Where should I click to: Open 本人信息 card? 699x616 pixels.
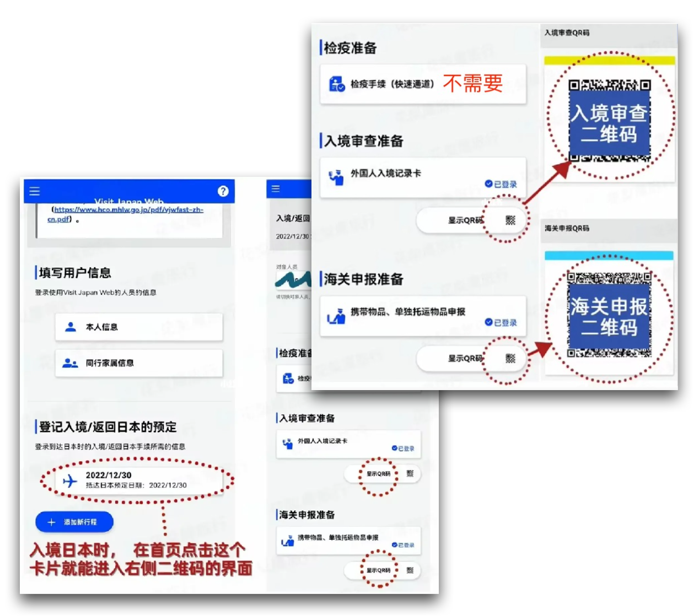[x=139, y=327]
